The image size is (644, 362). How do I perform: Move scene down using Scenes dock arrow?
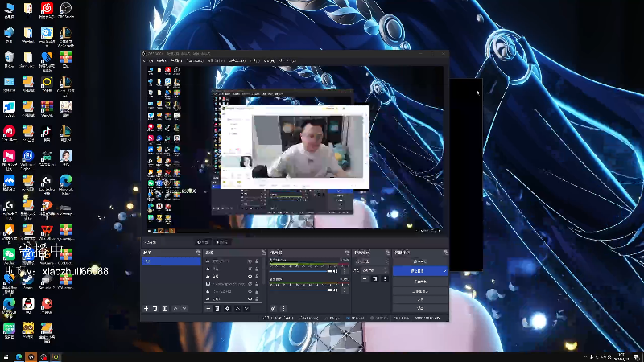click(x=184, y=308)
